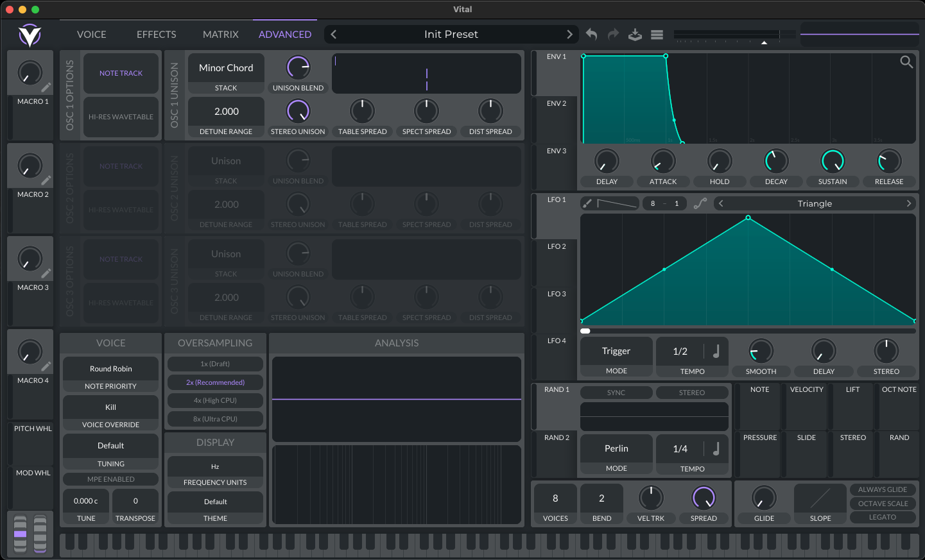Click the LFO 1 Smooth knob
Viewport: 925px width, 560px height.
click(761, 351)
